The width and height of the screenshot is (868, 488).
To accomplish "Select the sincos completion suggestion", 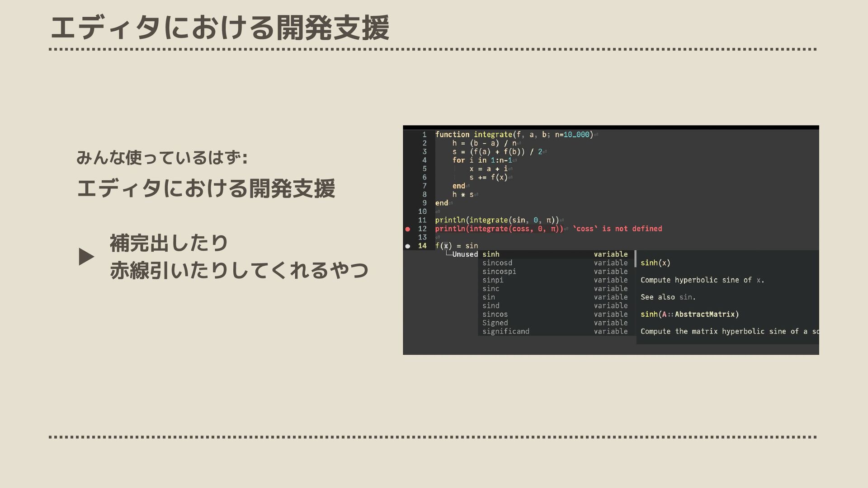I will [x=495, y=314].
